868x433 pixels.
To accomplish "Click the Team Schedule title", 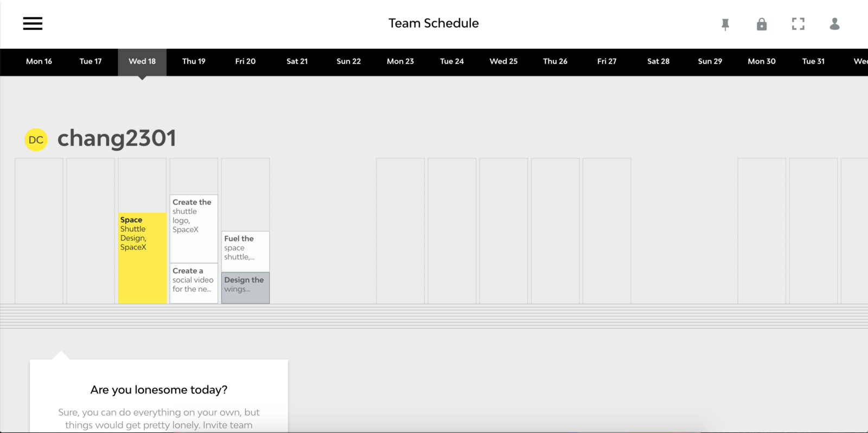I will pyautogui.click(x=433, y=23).
